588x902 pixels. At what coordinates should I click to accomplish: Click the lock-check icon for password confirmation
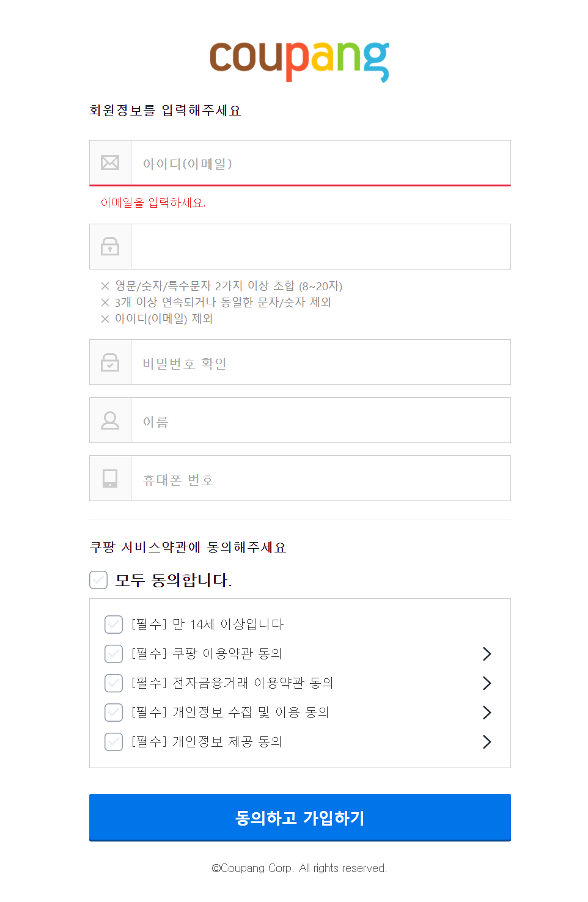pos(110,362)
